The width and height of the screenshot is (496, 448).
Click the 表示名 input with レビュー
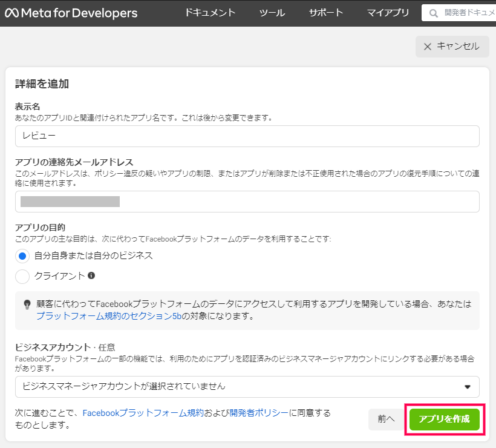coord(247,136)
